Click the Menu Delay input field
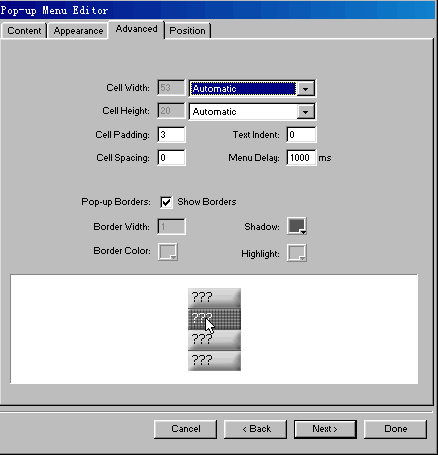Viewport: 438px width, 455px height. [x=301, y=157]
